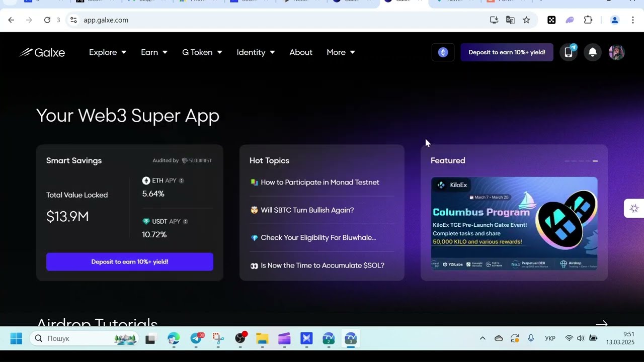The image size is (644, 362).
Task: Open the Chrome extensions puzzle icon
Action: [588, 20]
